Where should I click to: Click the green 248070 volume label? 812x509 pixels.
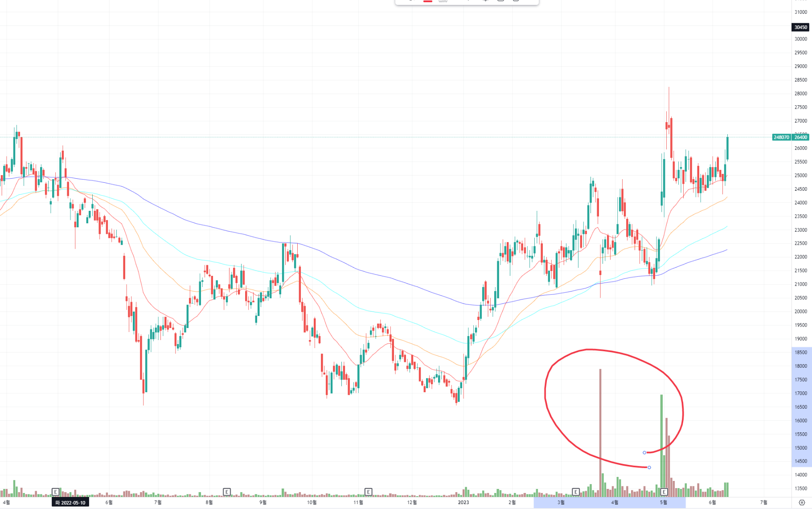pos(781,137)
